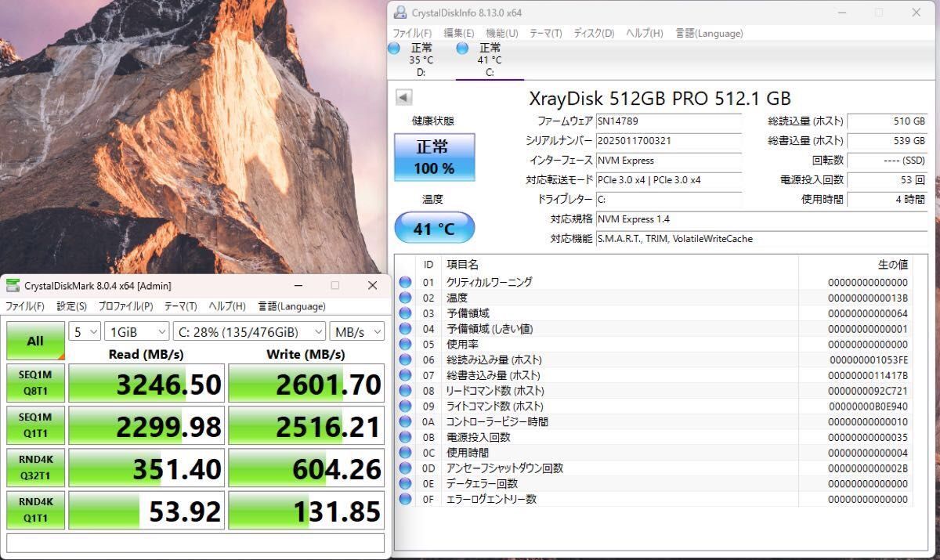Click the 41 °C temperature button
This screenshot has height=560, width=940.
pyautogui.click(x=434, y=229)
